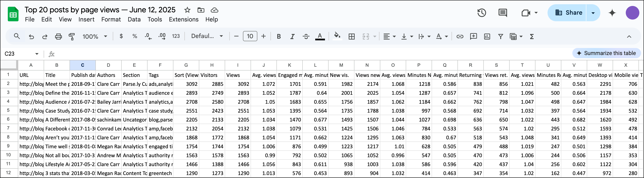Click the Share button
The image size is (644, 178).
point(567,13)
